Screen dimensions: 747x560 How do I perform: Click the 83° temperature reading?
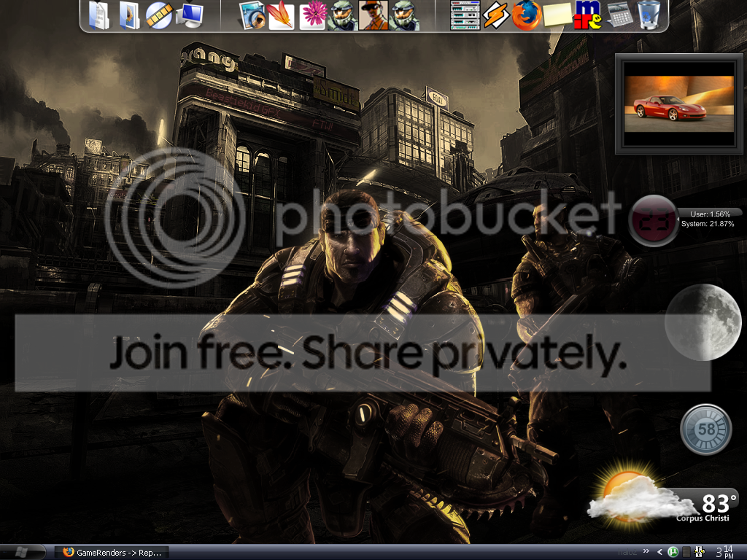click(719, 503)
